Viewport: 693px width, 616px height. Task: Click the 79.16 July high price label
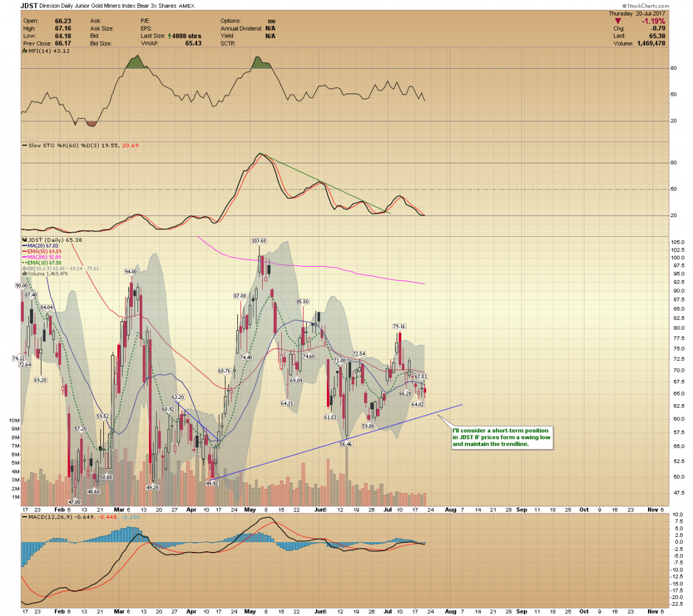coord(398,327)
